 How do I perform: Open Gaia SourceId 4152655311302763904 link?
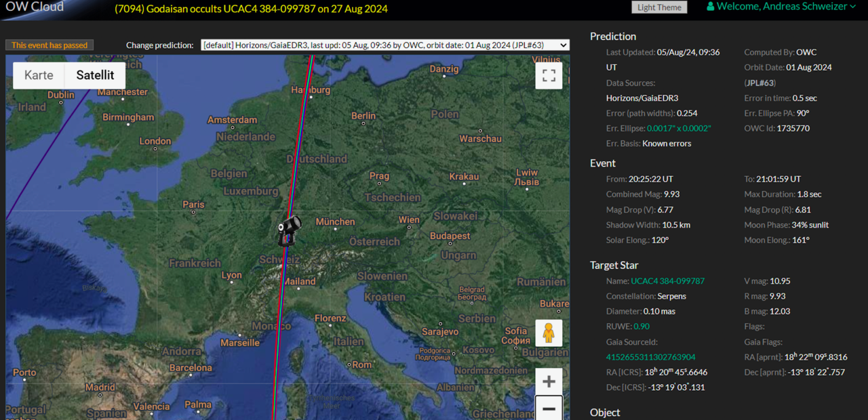651,357
